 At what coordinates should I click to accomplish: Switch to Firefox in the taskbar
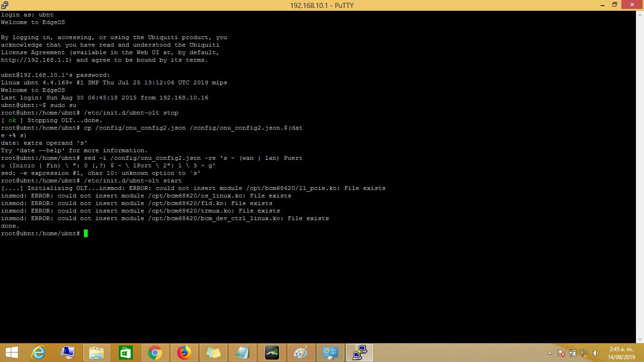pos(184,353)
